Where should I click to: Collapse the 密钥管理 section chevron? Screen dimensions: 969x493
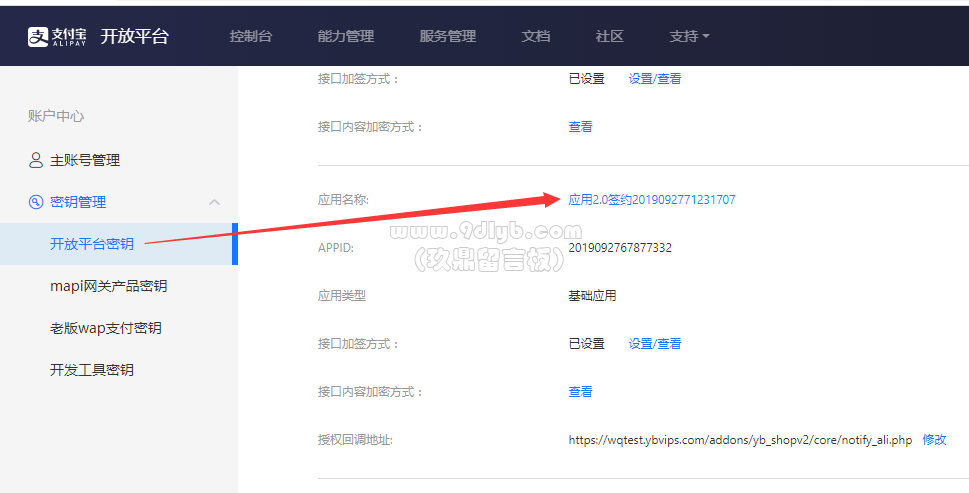(x=214, y=202)
